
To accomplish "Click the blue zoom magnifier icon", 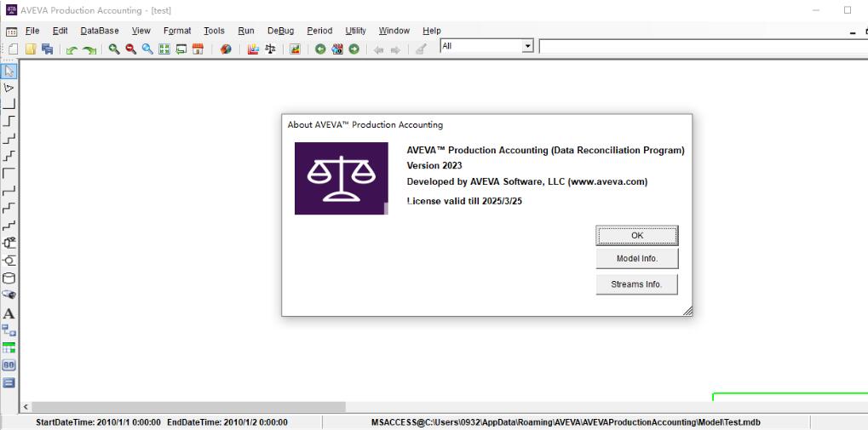I will pos(147,49).
